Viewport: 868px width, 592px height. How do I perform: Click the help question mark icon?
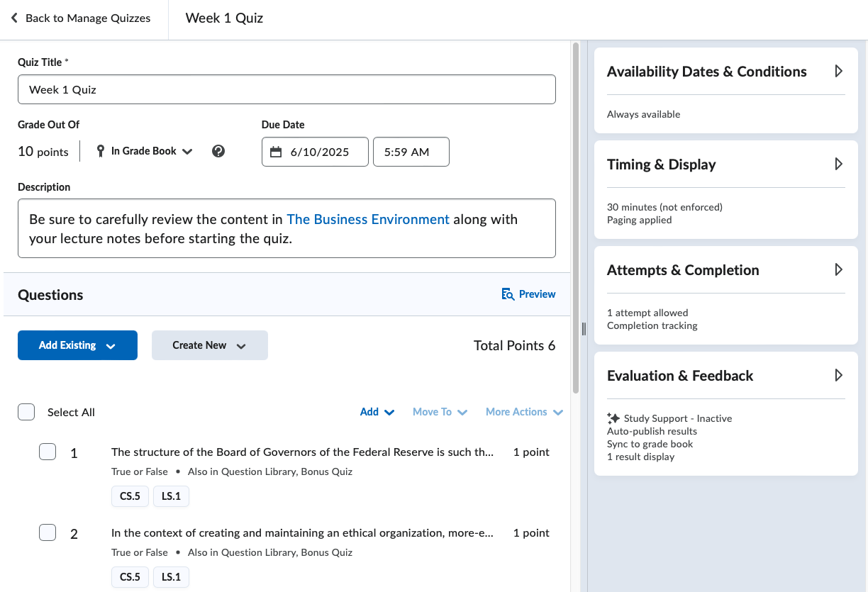(218, 151)
